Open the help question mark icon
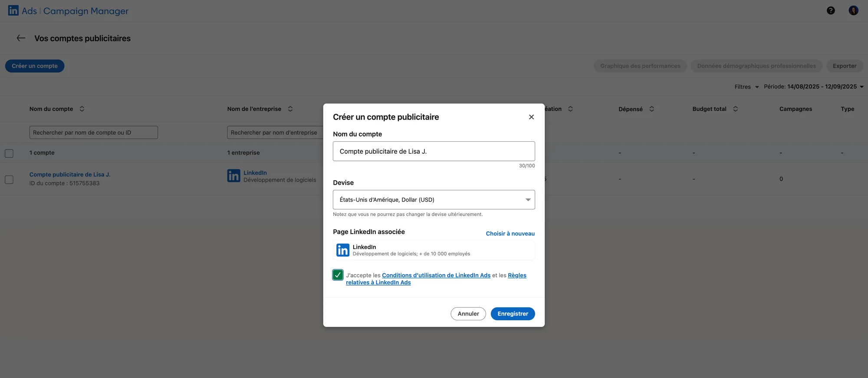 831,11
